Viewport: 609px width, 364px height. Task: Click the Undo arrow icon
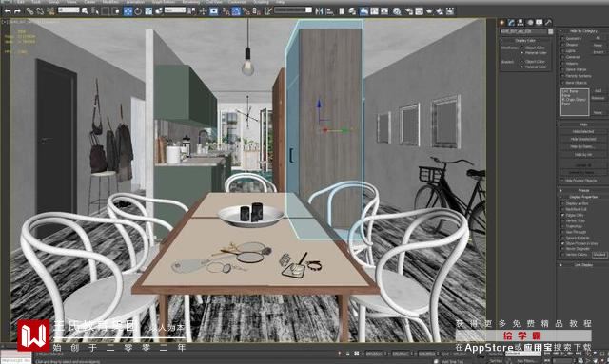coord(8,11)
